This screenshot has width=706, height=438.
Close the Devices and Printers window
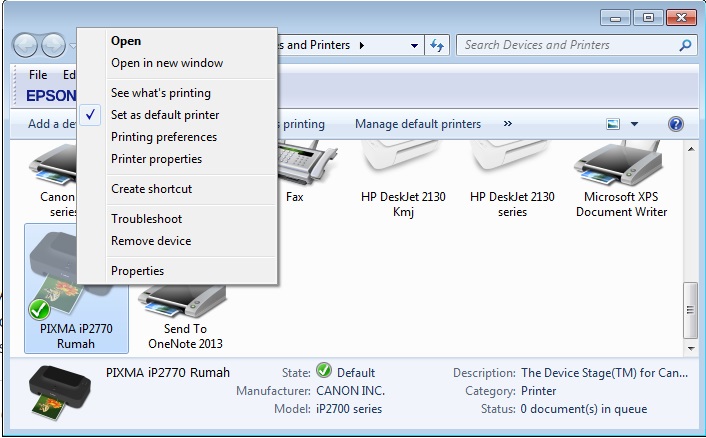(x=681, y=18)
